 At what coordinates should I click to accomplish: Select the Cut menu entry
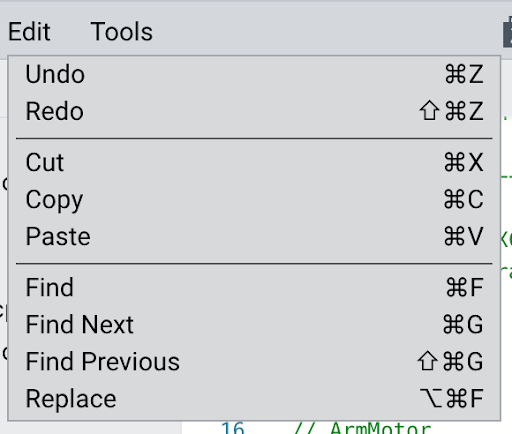click(x=254, y=162)
